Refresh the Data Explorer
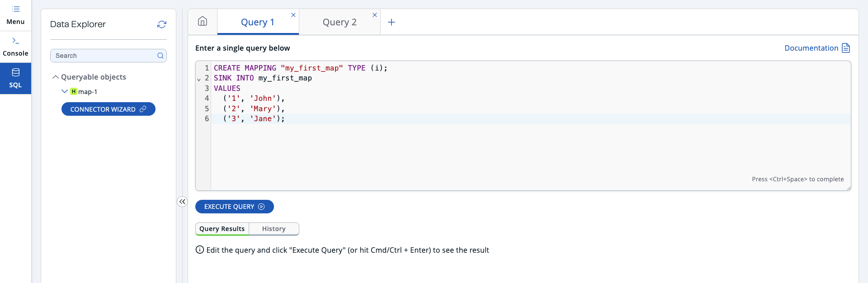The image size is (868, 283). click(x=162, y=24)
